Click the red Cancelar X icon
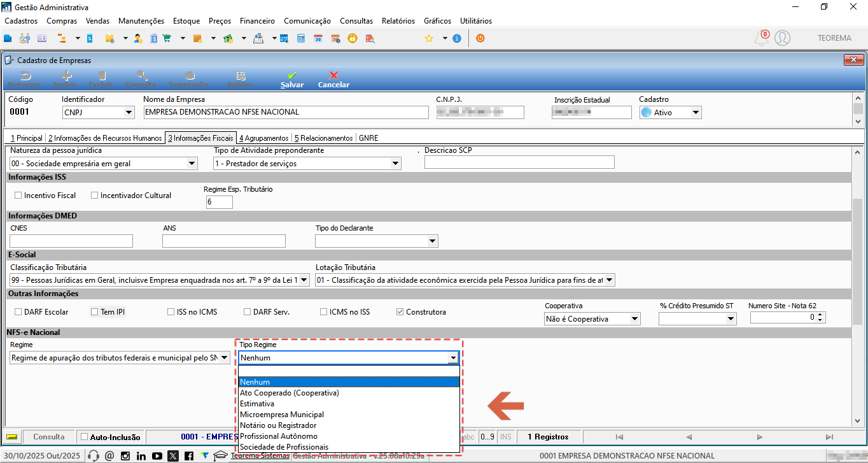 click(333, 75)
